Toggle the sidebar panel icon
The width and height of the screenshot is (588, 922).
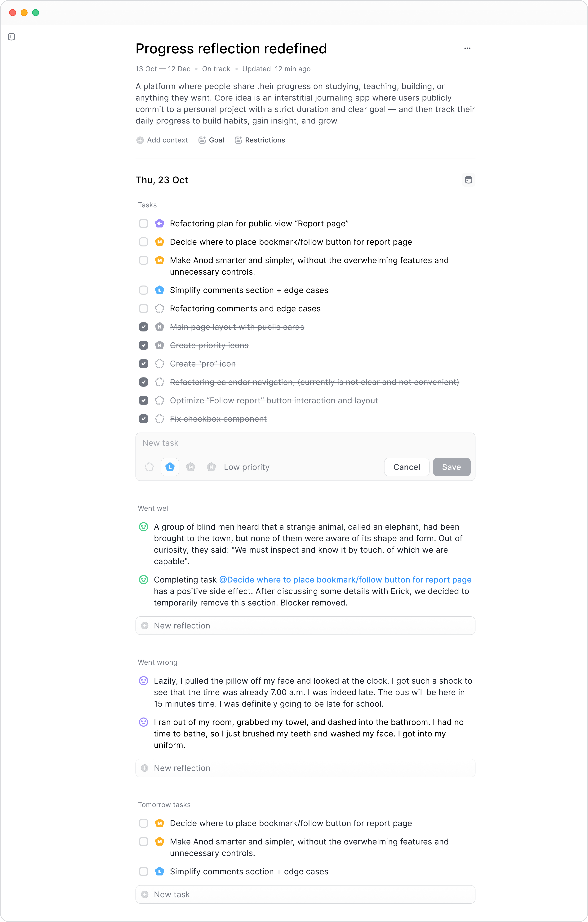tap(11, 37)
